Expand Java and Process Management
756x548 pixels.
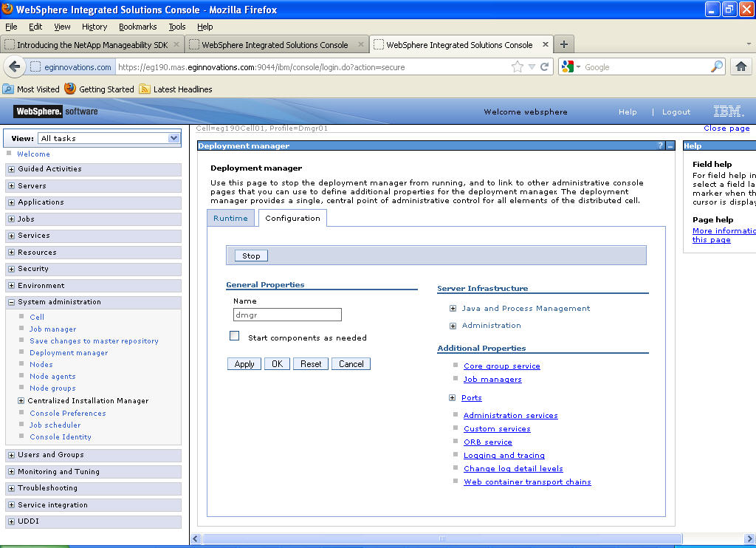tap(453, 309)
